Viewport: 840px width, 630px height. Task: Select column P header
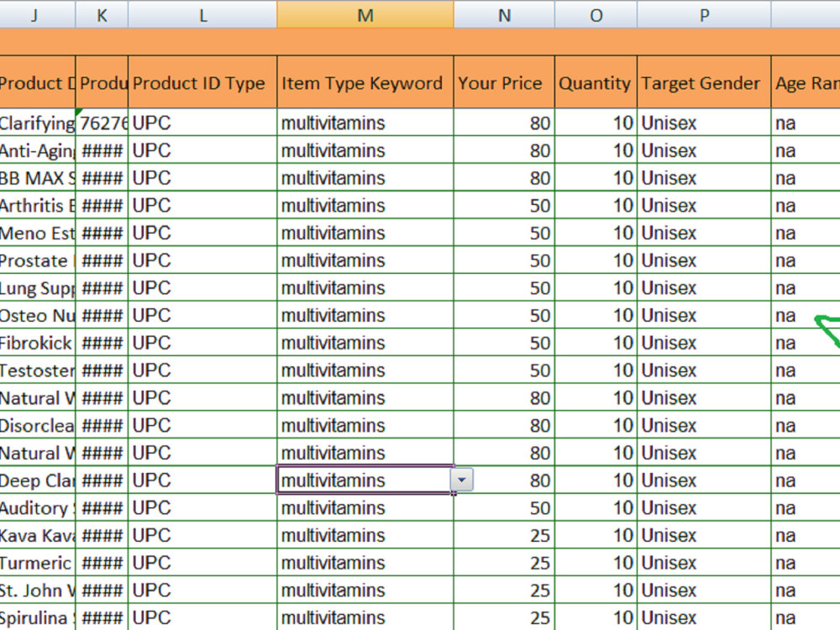click(705, 15)
